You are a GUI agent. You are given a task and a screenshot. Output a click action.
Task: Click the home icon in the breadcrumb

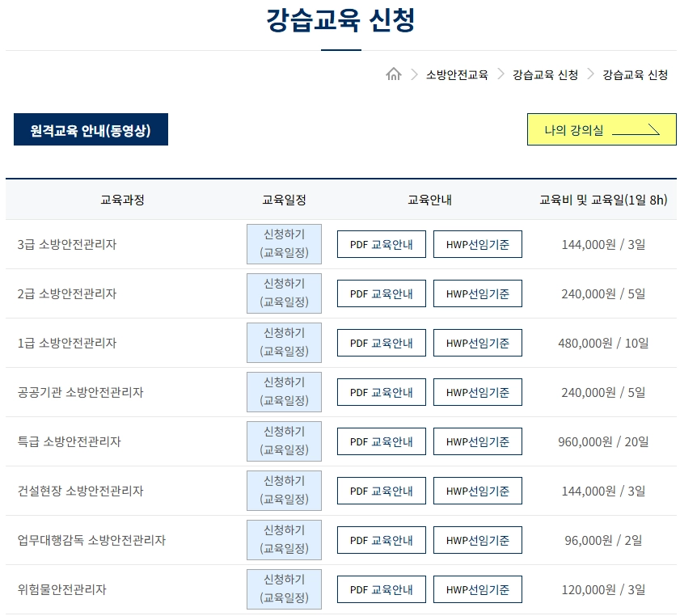click(x=394, y=74)
